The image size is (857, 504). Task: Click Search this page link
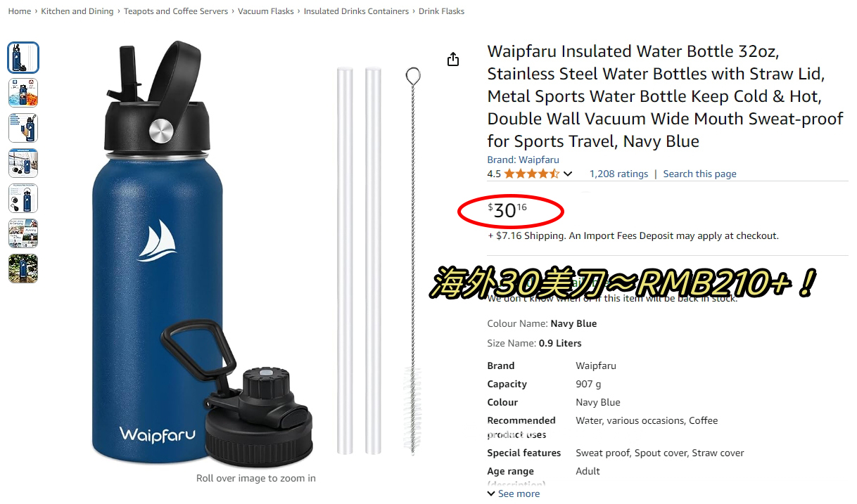coord(699,174)
